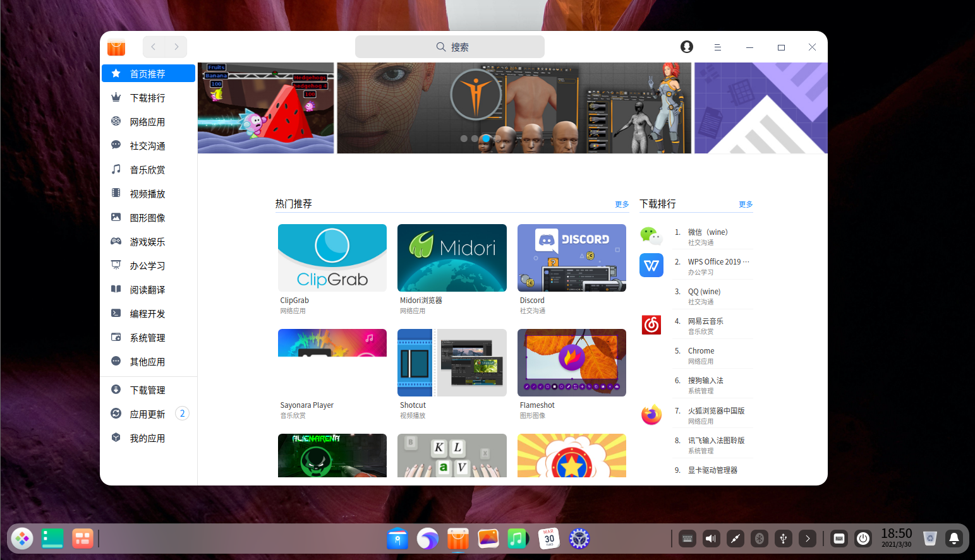Click the power button tray icon
The width and height of the screenshot is (975, 560).
863,539
